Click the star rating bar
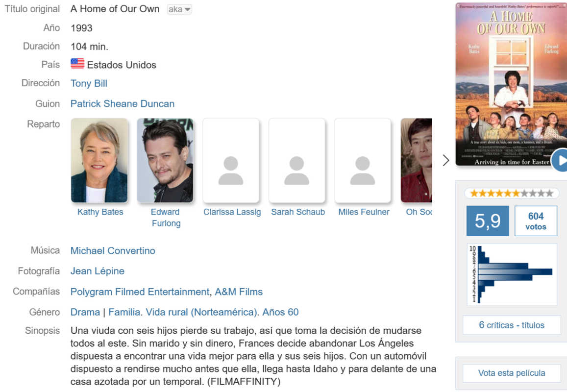 [512, 194]
